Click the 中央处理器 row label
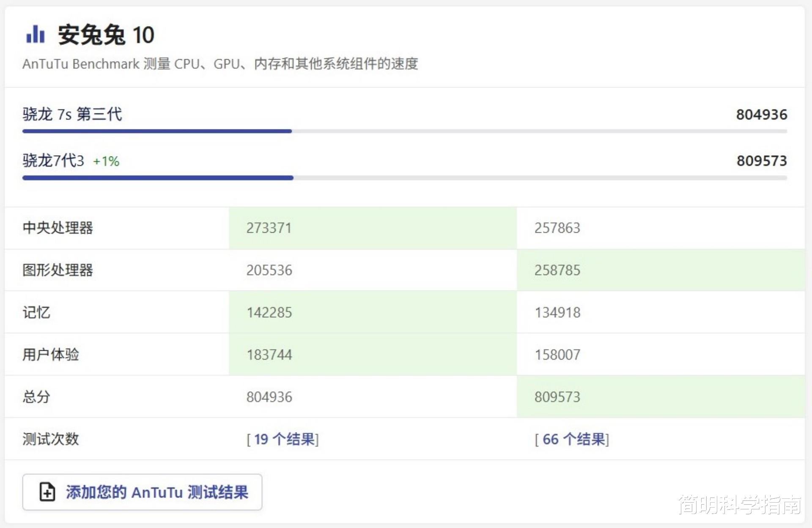 58,228
